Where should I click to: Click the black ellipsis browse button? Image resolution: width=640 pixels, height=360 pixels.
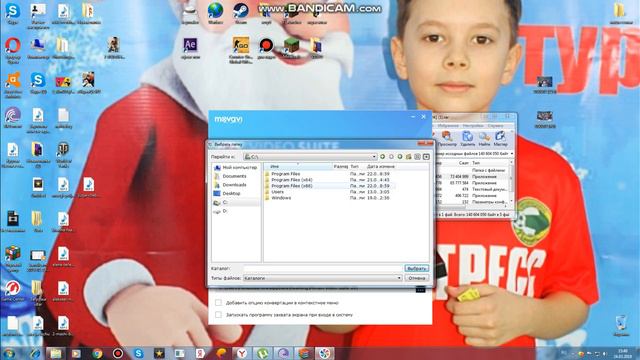point(420,289)
